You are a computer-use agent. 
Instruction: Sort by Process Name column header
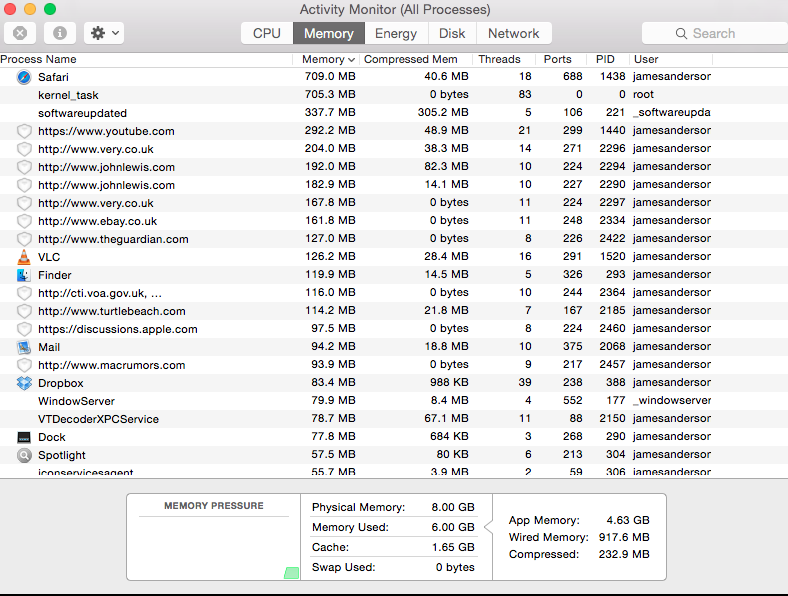coord(146,59)
